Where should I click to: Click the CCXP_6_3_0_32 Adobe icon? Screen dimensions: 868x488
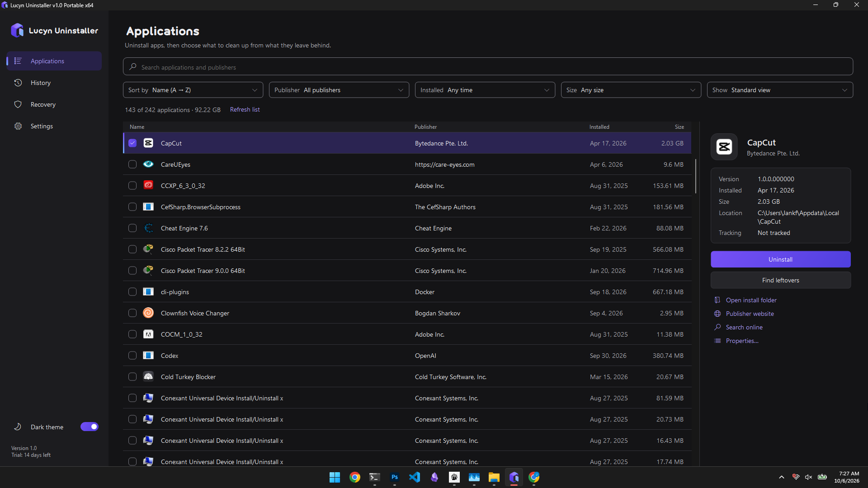148,185
